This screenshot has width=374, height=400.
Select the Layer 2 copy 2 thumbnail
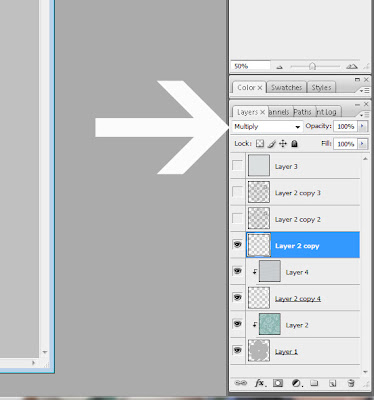(x=259, y=218)
